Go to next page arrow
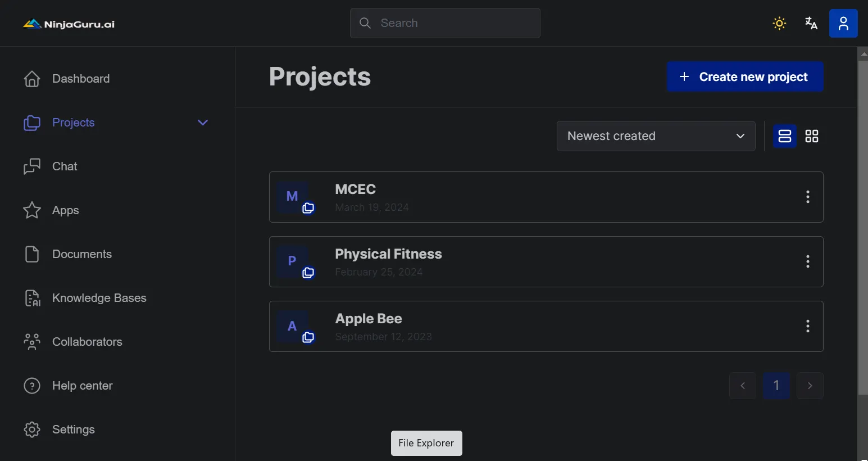 click(x=810, y=386)
